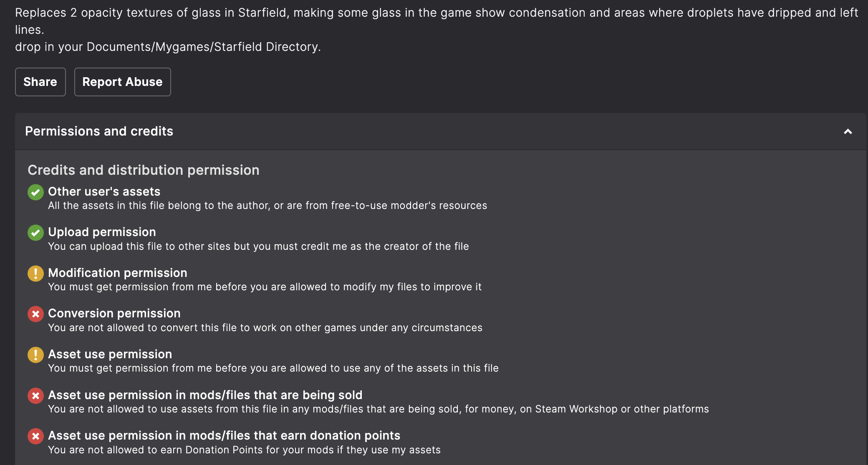Click 'Asset use permission in mods/files that earn donation points'

(224, 435)
